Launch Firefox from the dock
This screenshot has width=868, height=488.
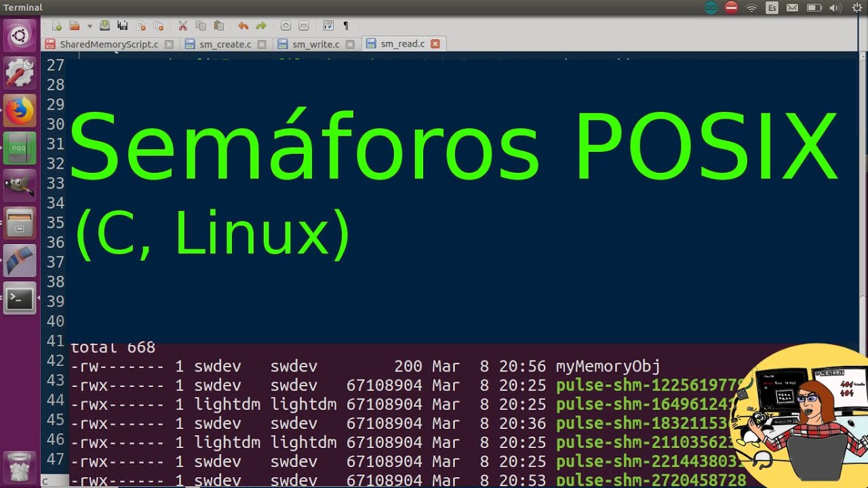click(x=20, y=110)
